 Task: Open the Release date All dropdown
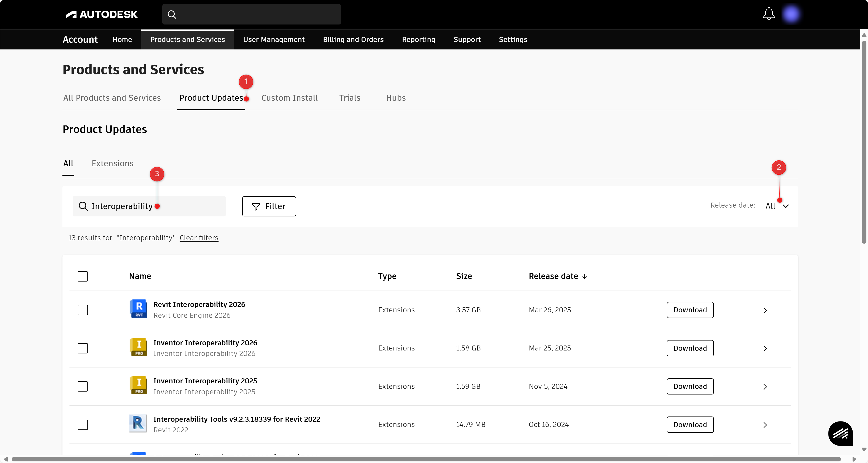(x=776, y=206)
